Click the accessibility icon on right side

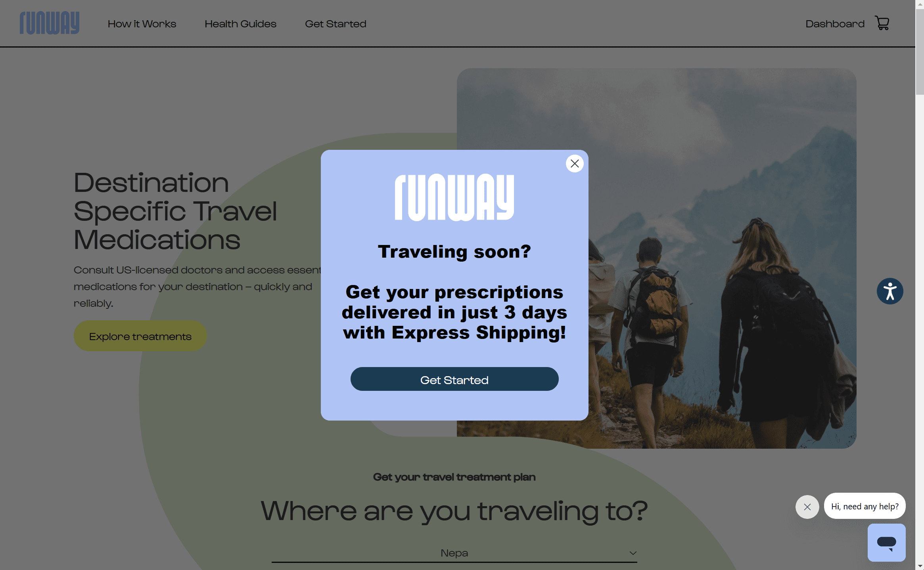pyautogui.click(x=889, y=290)
